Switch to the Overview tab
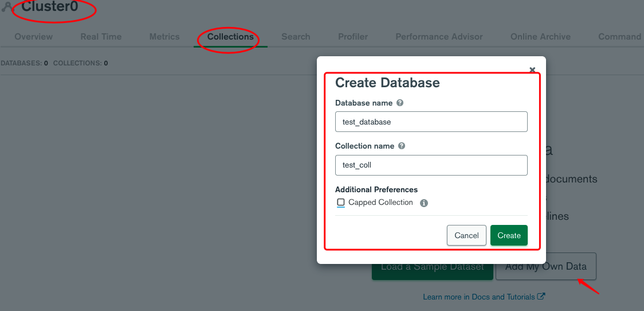This screenshot has width=644, height=311. (34, 37)
